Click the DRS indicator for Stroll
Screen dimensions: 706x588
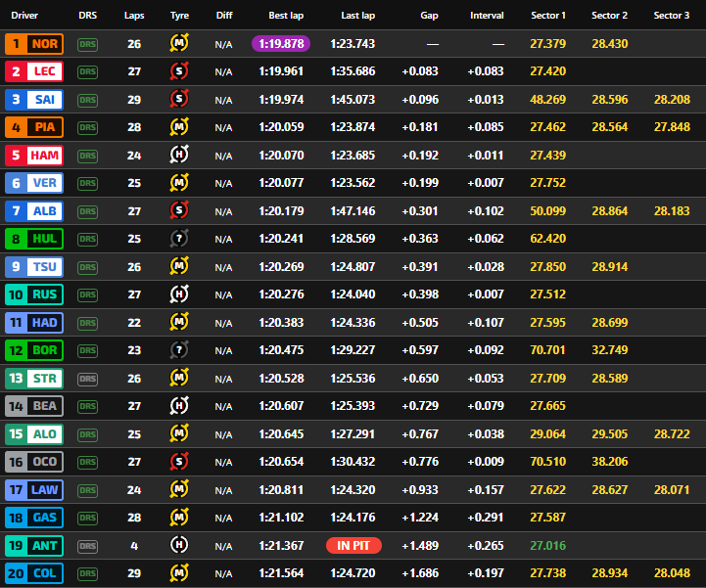87,379
